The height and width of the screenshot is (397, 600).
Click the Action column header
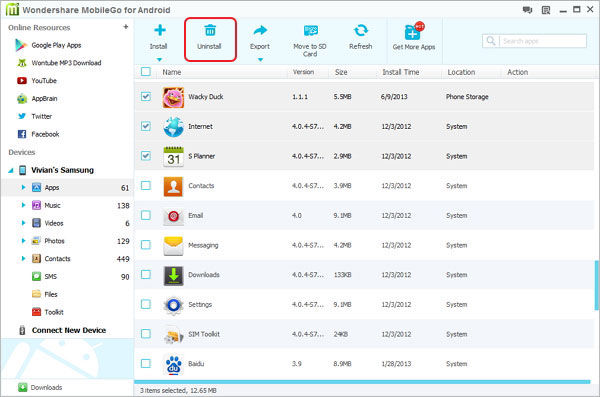click(517, 72)
